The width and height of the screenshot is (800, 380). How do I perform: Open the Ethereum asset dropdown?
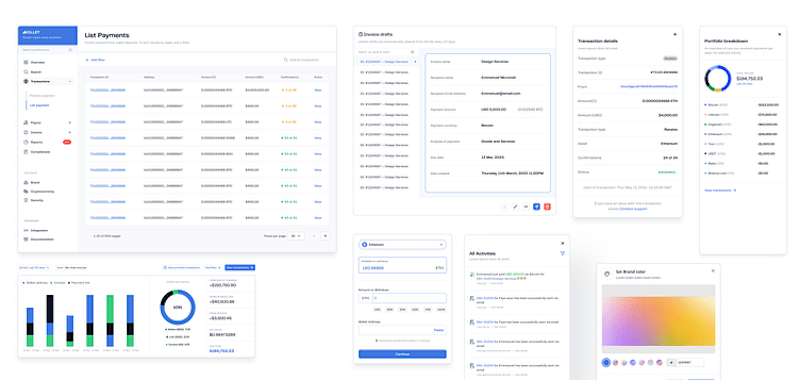[403, 245]
